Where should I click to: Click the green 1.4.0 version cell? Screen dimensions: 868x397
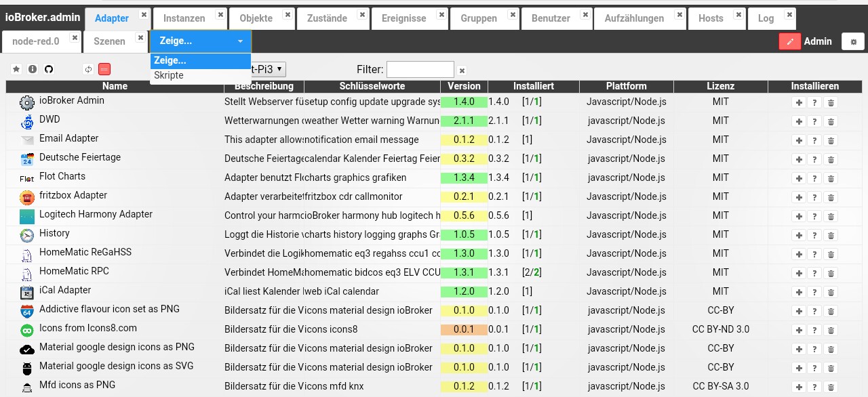465,102
